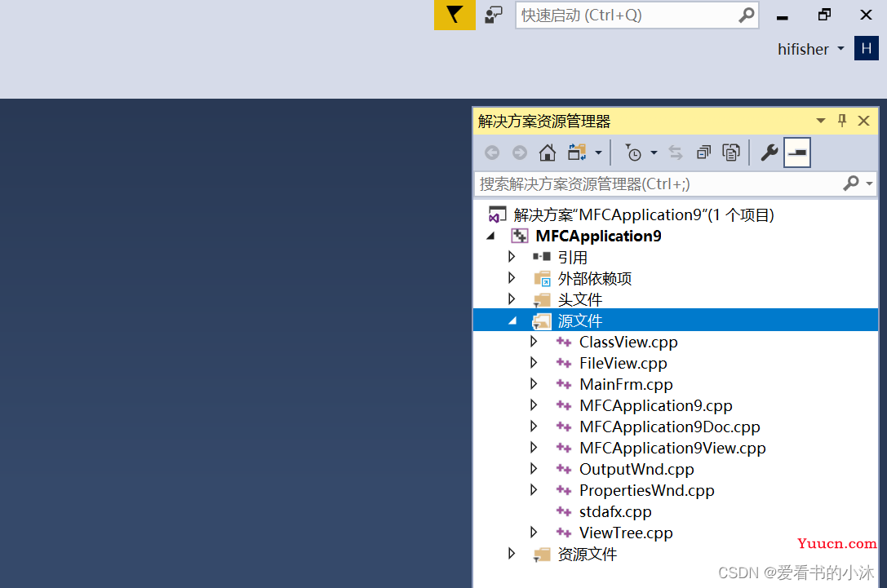Expand MFCApplication9.cpp node

[534, 405]
